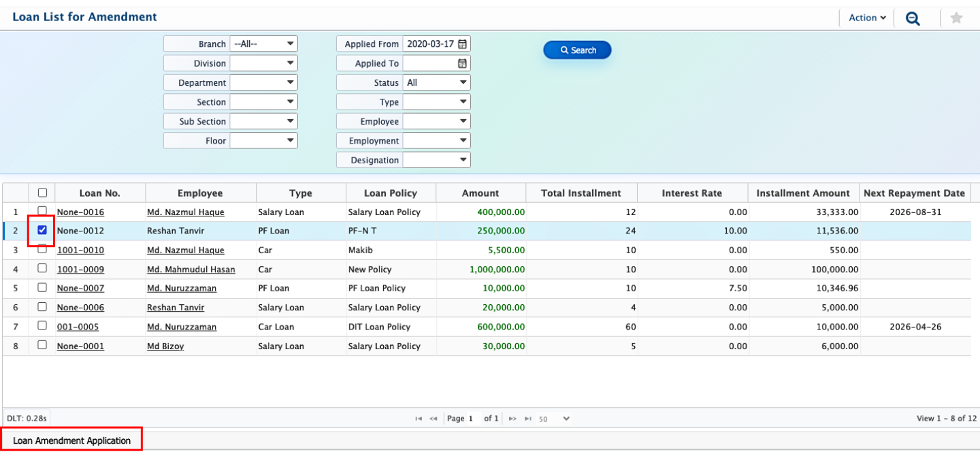Viewport: 980px width, 454px height.
Task: Open the Applied To calendar picker
Action: tap(462, 63)
